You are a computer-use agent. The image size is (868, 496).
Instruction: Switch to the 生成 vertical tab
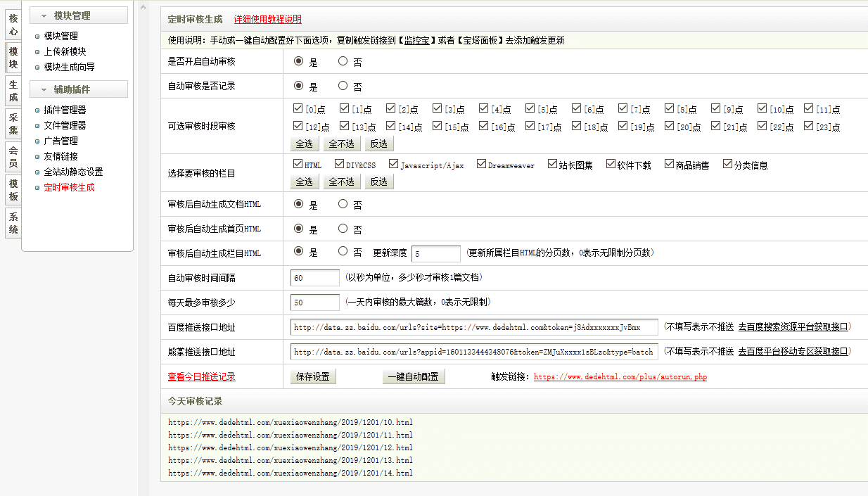[13, 91]
